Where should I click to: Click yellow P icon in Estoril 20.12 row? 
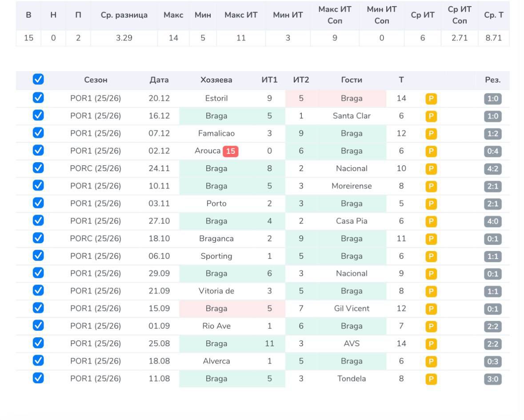tap(431, 99)
